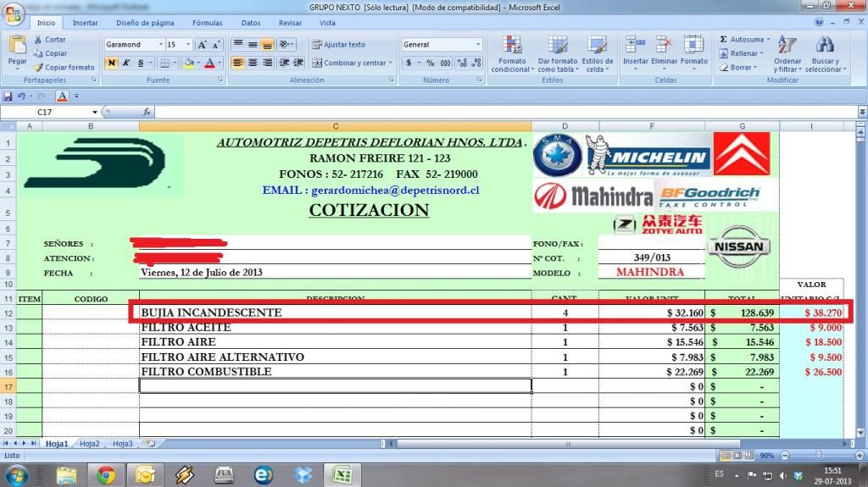Toggle bottom vertical alignment
868x487 pixels.
[x=267, y=44]
